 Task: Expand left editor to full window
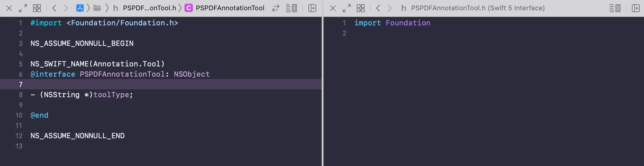[x=23, y=8]
